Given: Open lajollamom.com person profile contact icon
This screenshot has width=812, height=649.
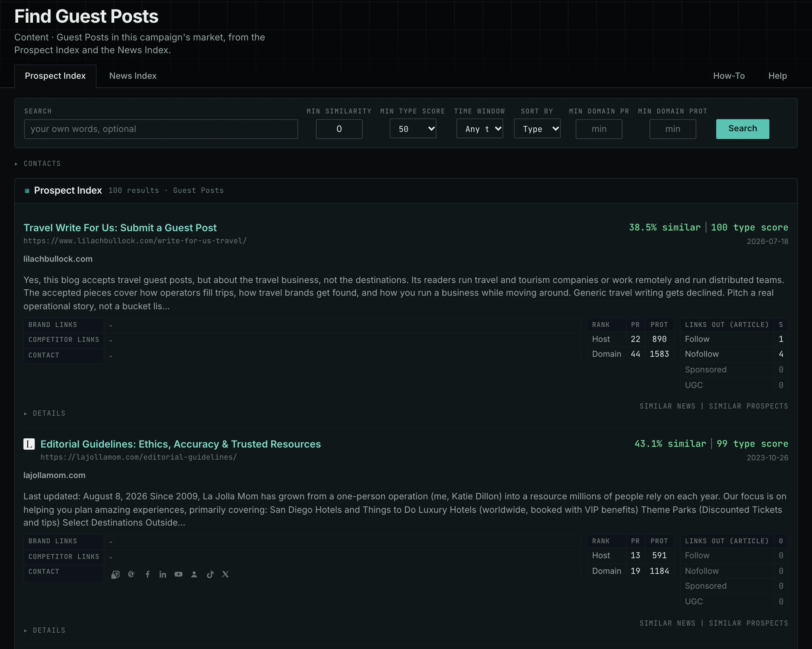Looking at the screenshot, I should [194, 574].
